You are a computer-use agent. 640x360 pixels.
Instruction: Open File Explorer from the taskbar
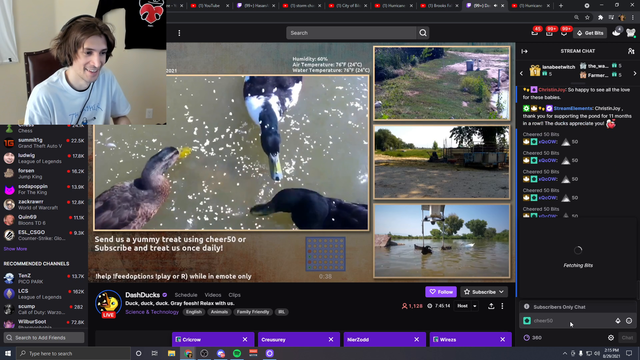pyautogui.click(x=171, y=353)
